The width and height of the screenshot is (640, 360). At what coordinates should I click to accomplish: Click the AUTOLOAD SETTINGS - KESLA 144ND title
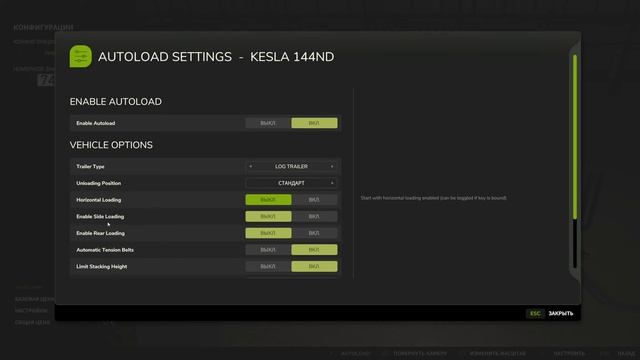click(216, 57)
